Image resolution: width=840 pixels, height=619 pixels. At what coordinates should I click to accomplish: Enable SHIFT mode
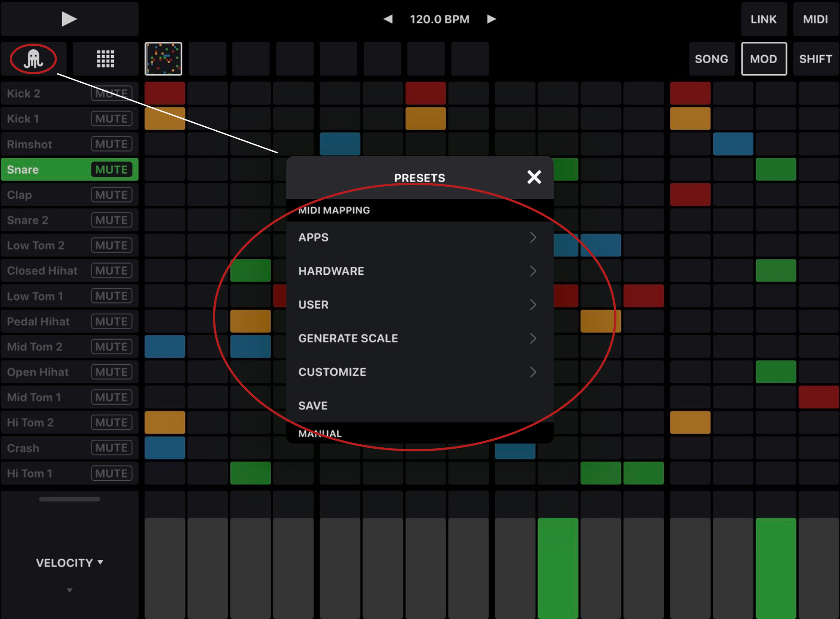816,58
